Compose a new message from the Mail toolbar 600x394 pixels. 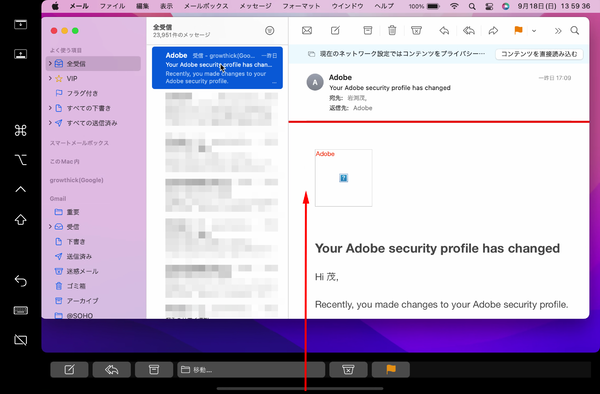(335, 31)
